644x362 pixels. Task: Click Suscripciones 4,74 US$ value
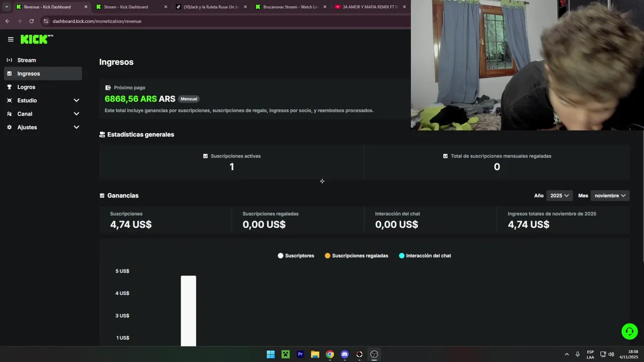tap(131, 225)
